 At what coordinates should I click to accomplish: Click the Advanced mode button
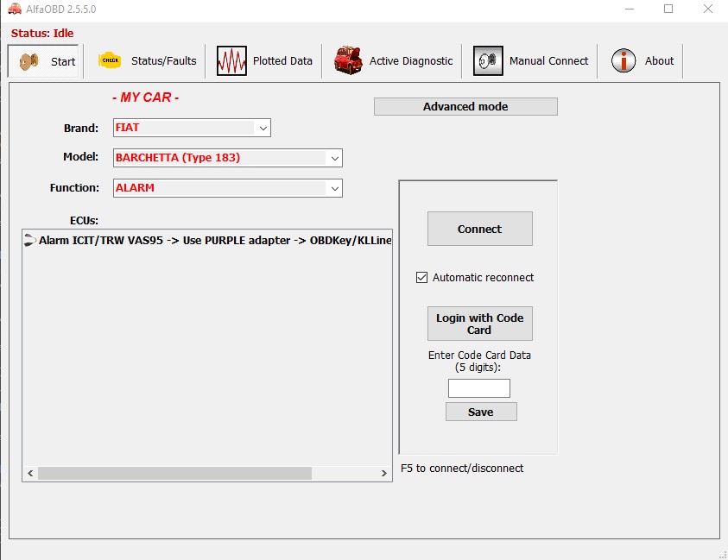465,107
